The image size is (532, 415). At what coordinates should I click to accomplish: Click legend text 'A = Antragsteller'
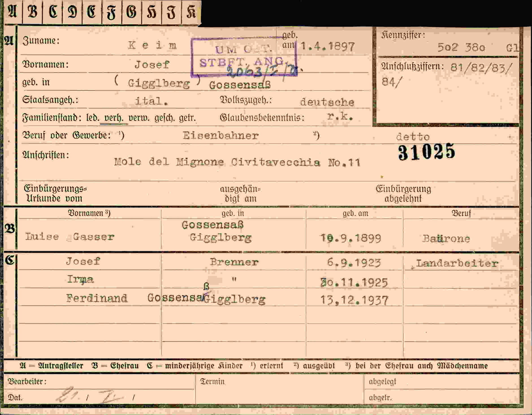(x=51, y=366)
